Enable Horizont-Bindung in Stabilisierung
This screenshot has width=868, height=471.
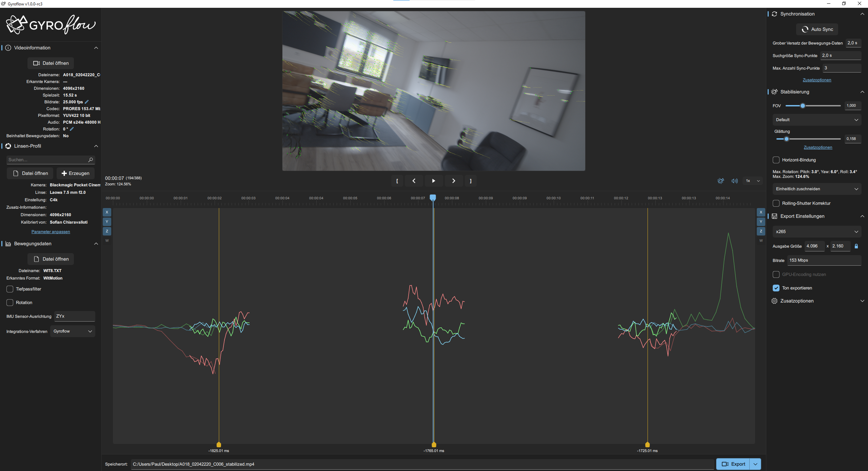[776, 160]
